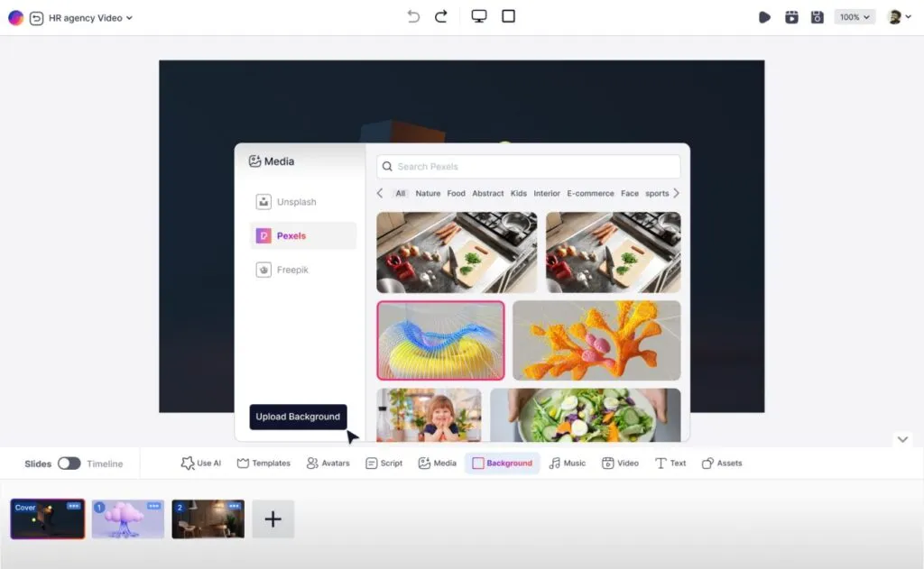Click the undo arrow icon
Image resolution: width=924 pixels, height=569 pixels.
coord(413,16)
